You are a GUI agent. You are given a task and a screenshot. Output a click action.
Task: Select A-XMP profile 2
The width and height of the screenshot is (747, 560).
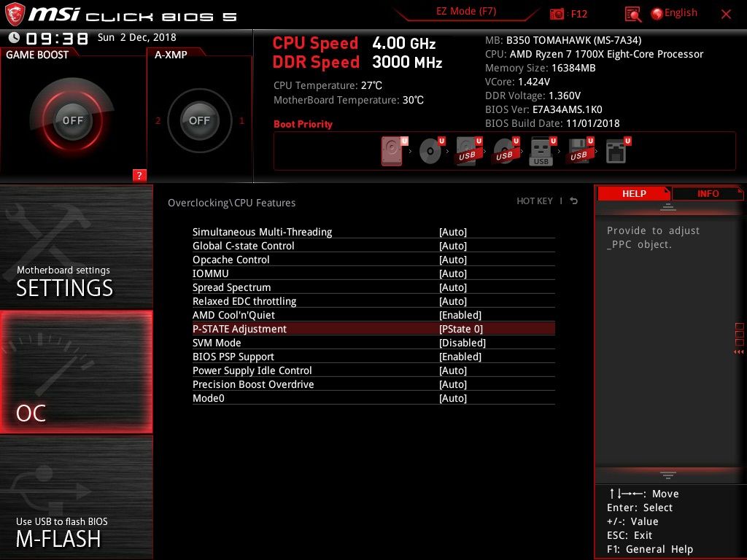(x=158, y=121)
